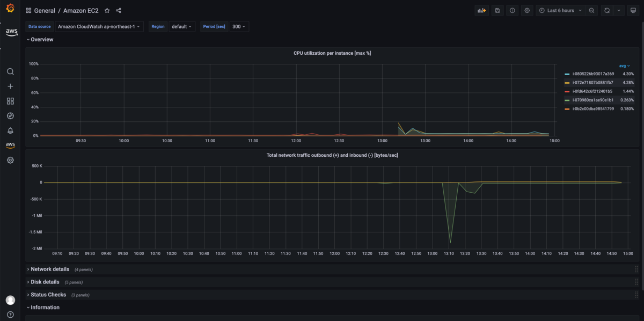This screenshot has width=644, height=321.
Task: Open CPU utilization per instance panel title
Action: point(332,53)
